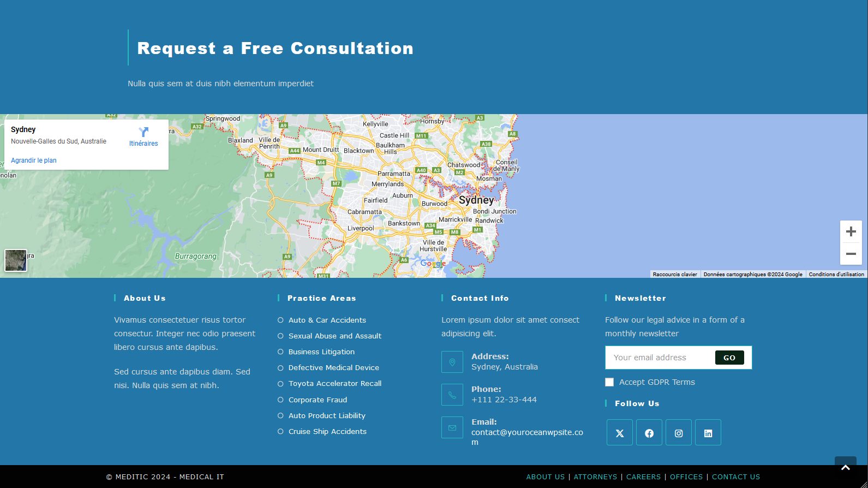The image size is (868, 488).
Task: Click the map zoom out minus button
Action: coord(851,254)
